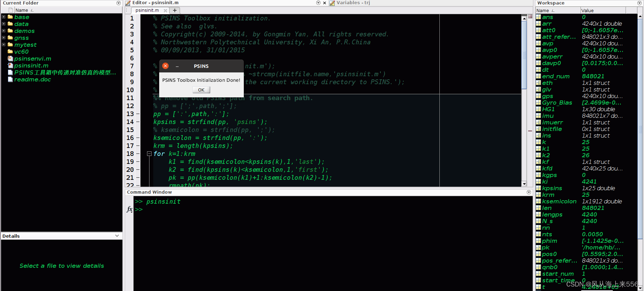Image resolution: width=644 pixels, height=291 pixels.
Task: Open Command Window actions menu
Action: click(x=529, y=192)
